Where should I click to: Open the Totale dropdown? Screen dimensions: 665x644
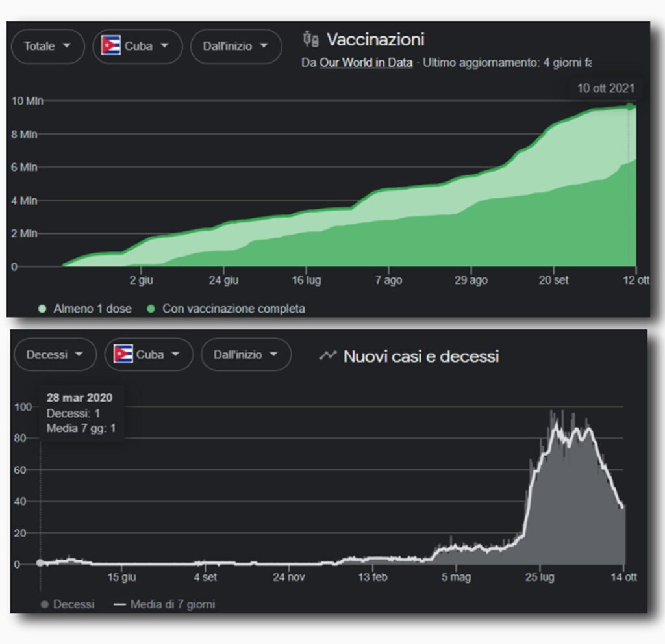pos(47,46)
